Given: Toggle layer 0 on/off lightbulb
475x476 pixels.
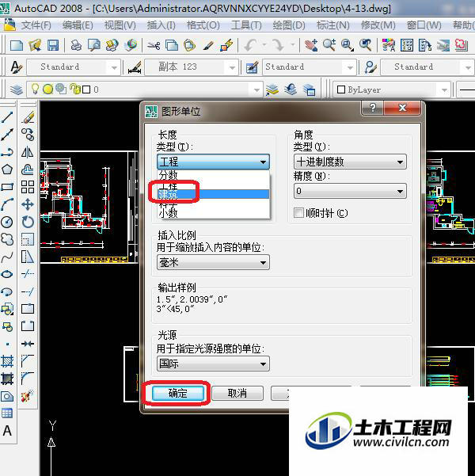Looking at the screenshot, I should click(x=35, y=89).
